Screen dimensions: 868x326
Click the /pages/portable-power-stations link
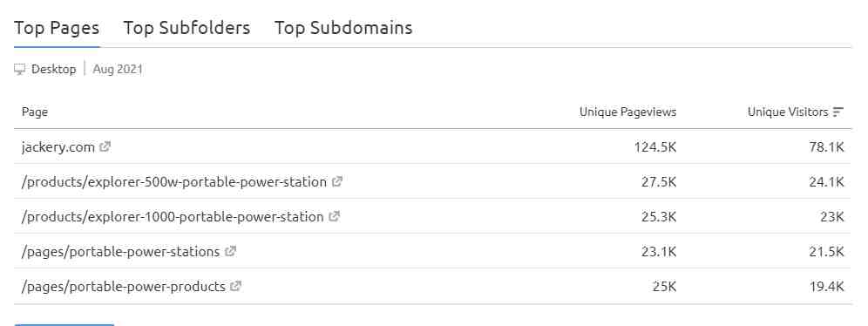tap(120, 251)
